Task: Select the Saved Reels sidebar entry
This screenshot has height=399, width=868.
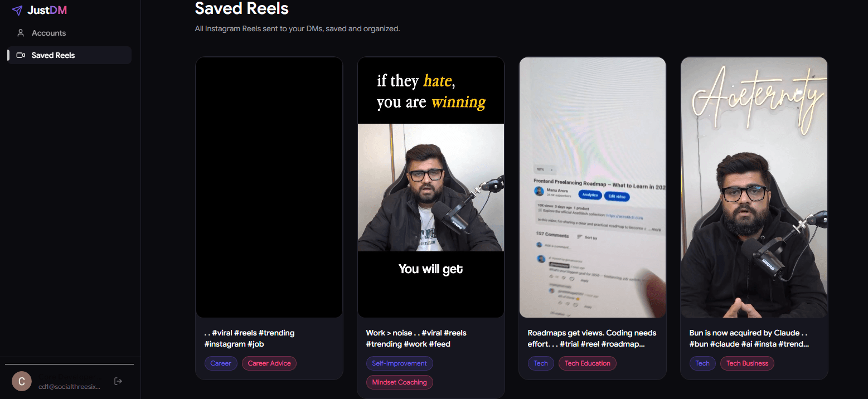Action: (x=54, y=55)
